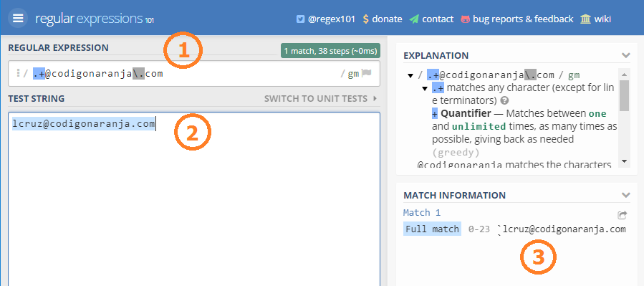The width and height of the screenshot is (644, 286).
Task: Click the gm flags text
Action: click(354, 74)
